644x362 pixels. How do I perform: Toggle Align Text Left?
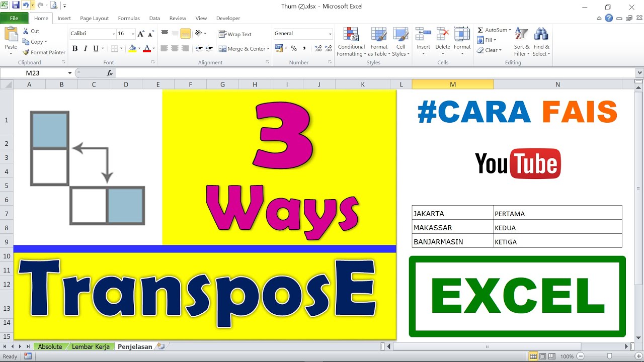click(x=165, y=49)
